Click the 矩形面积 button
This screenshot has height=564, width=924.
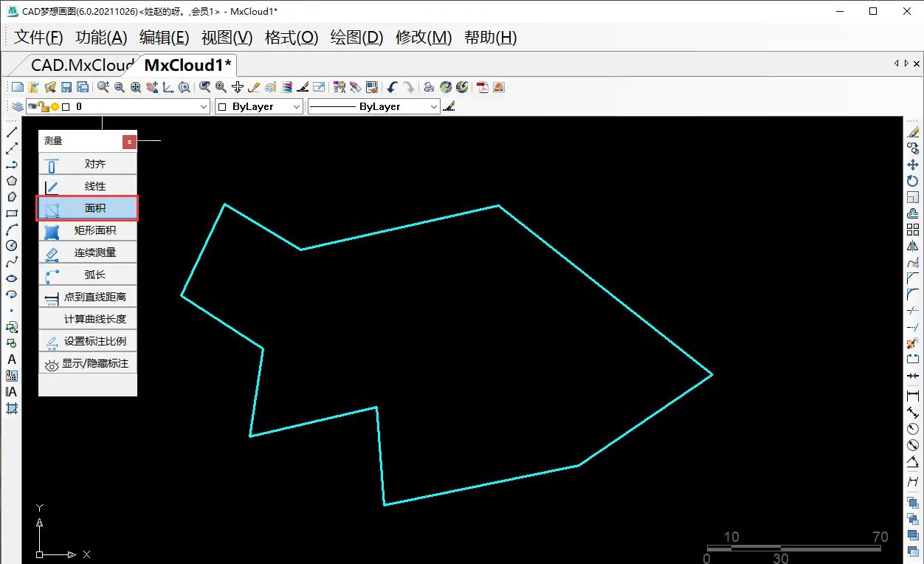(88, 230)
